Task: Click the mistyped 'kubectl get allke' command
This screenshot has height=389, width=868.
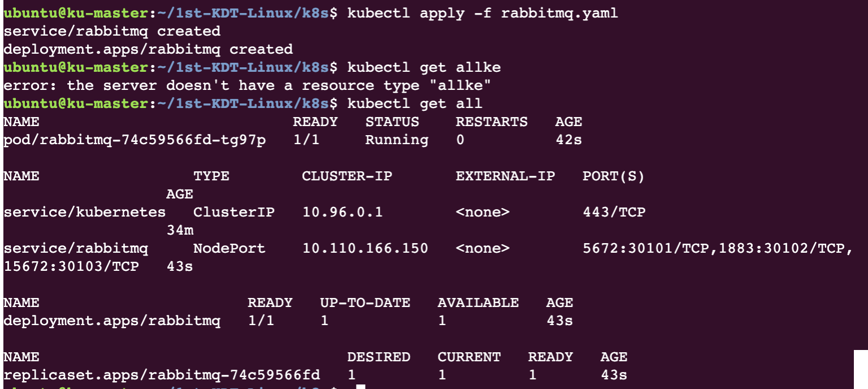Action: pyautogui.click(x=424, y=67)
